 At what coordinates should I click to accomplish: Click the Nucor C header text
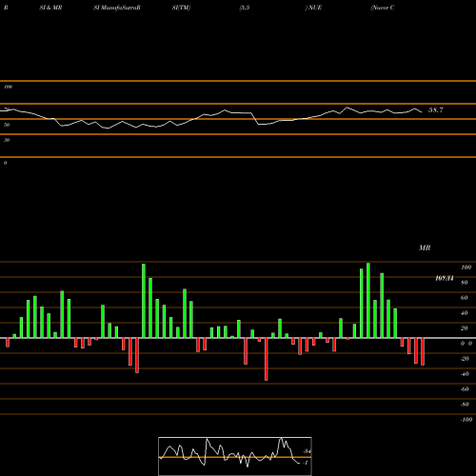click(383, 8)
